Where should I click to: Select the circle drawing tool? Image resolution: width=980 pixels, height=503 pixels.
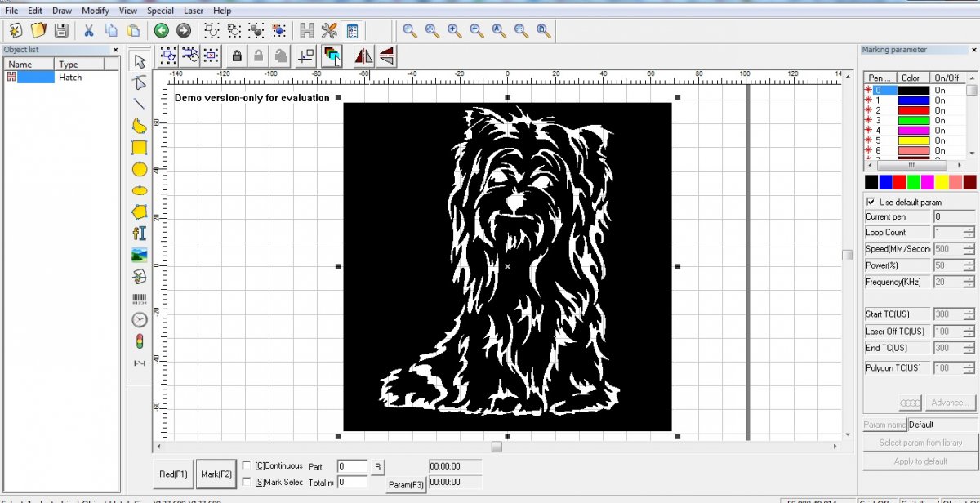point(140,170)
